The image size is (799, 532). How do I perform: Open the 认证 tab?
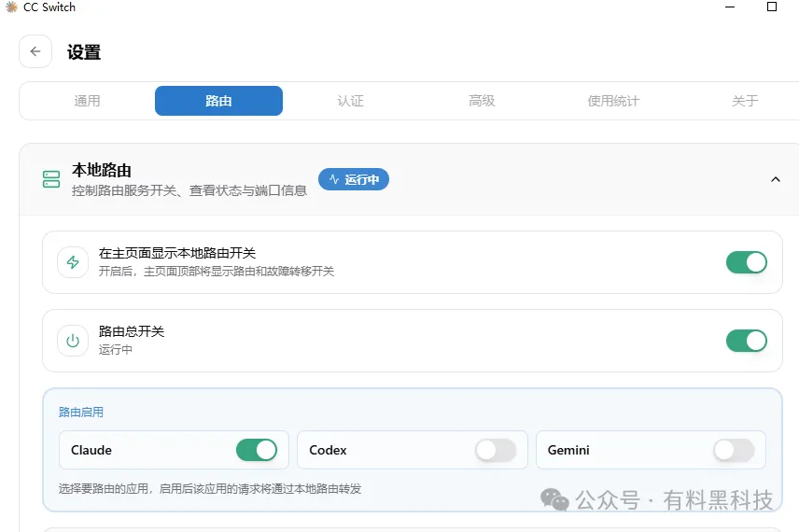click(x=351, y=101)
